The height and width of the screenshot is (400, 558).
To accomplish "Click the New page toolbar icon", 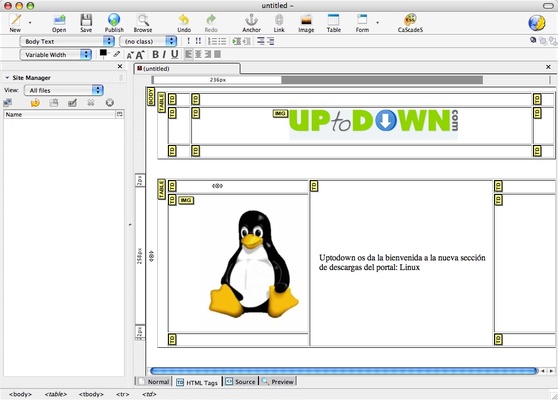I will tap(15, 20).
